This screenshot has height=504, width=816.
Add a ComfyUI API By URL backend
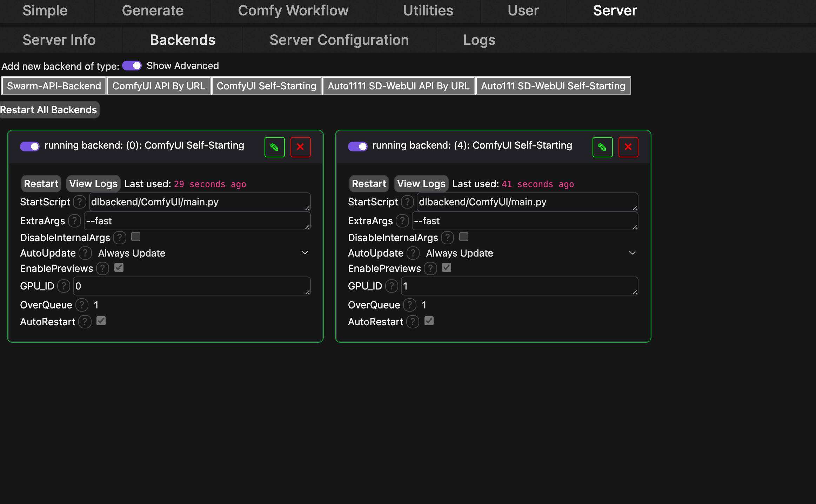point(159,86)
